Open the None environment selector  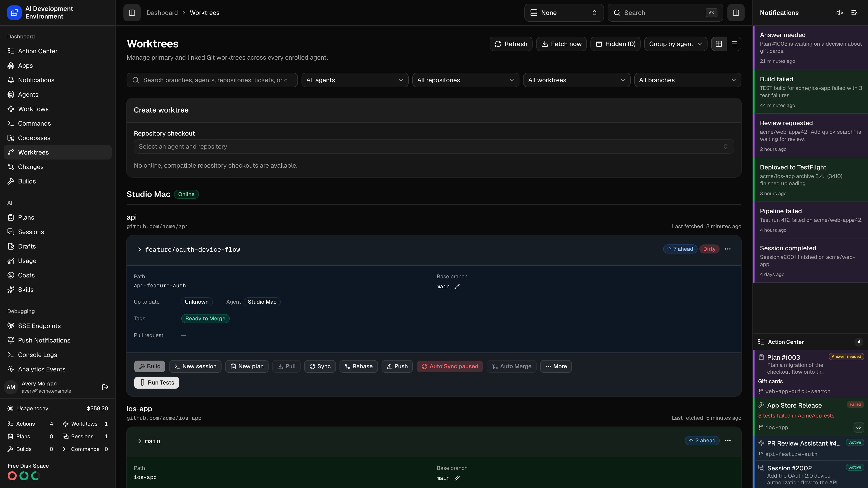coord(564,13)
